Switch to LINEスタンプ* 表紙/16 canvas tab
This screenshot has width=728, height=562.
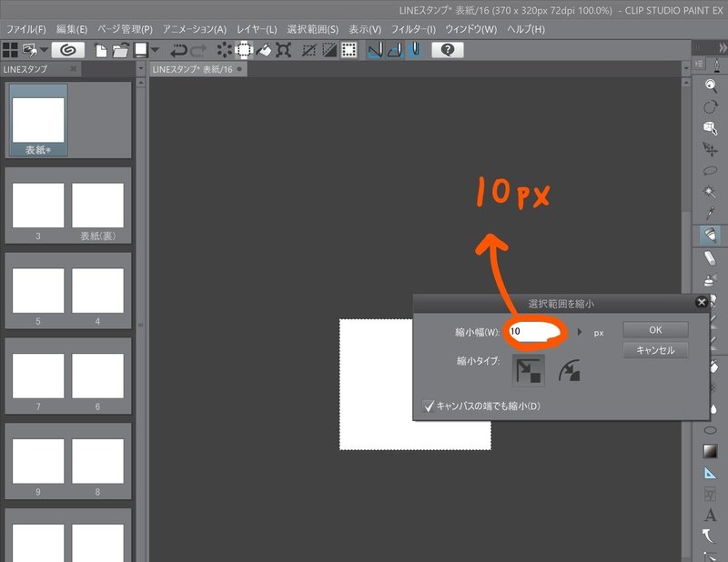(197, 69)
